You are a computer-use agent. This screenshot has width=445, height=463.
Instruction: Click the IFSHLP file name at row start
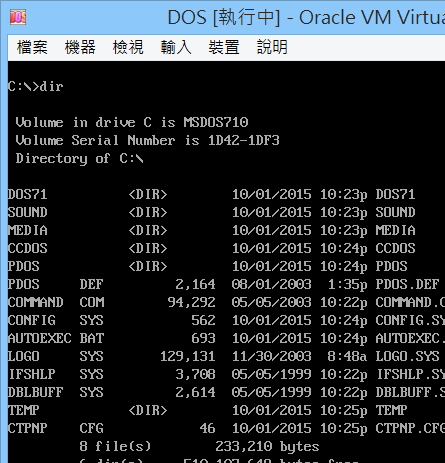32,374
